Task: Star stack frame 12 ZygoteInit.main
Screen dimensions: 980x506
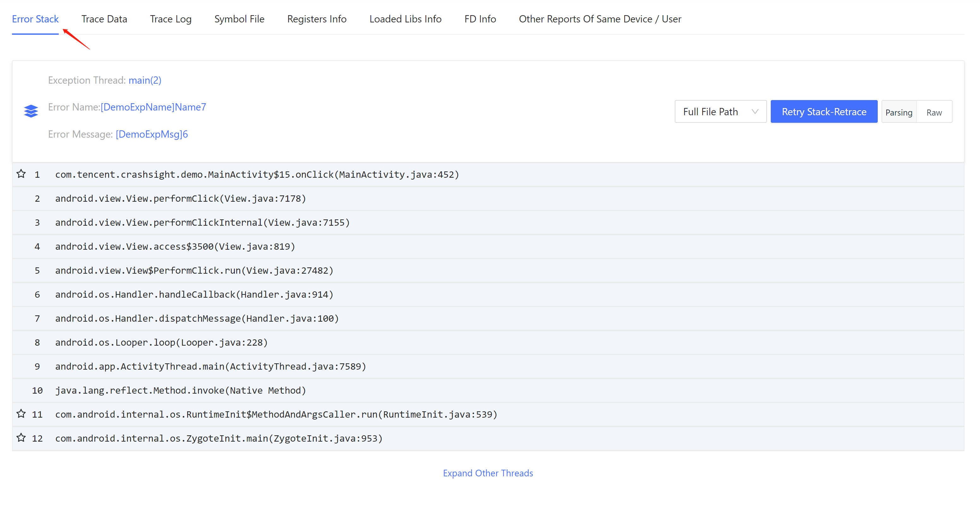Action: (x=21, y=438)
